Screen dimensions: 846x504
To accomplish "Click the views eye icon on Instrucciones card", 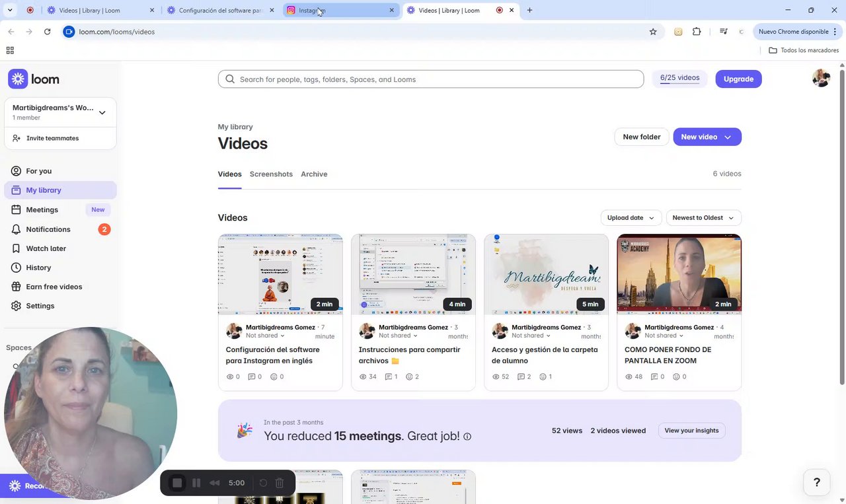I will (363, 377).
